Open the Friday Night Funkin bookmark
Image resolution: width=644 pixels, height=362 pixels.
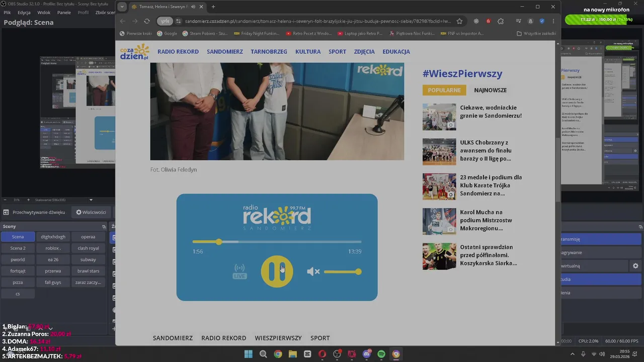[257, 34]
